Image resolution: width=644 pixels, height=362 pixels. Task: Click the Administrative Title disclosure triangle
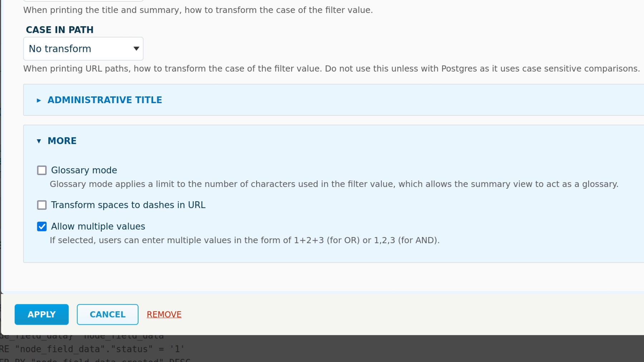point(39,100)
